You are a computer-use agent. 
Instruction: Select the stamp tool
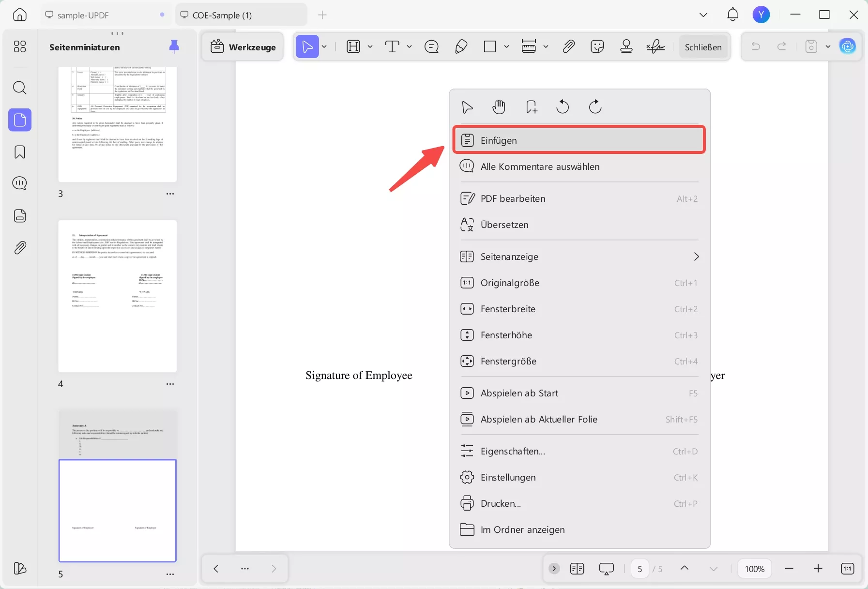click(x=626, y=46)
